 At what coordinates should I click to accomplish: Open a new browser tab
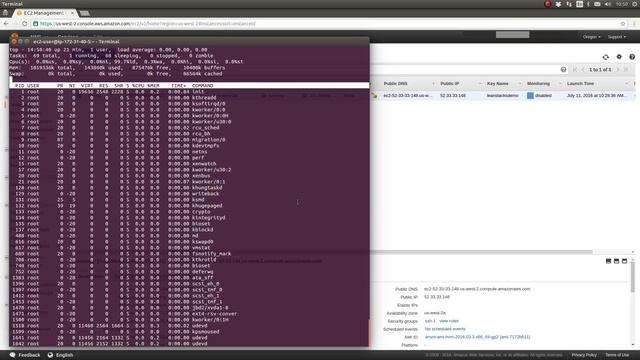pyautogui.click(x=84, y=13)
